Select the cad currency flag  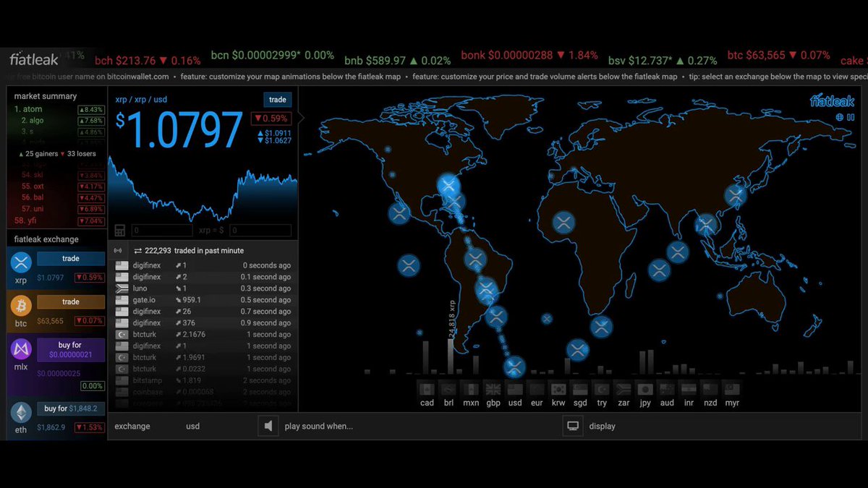coord(427,389)
